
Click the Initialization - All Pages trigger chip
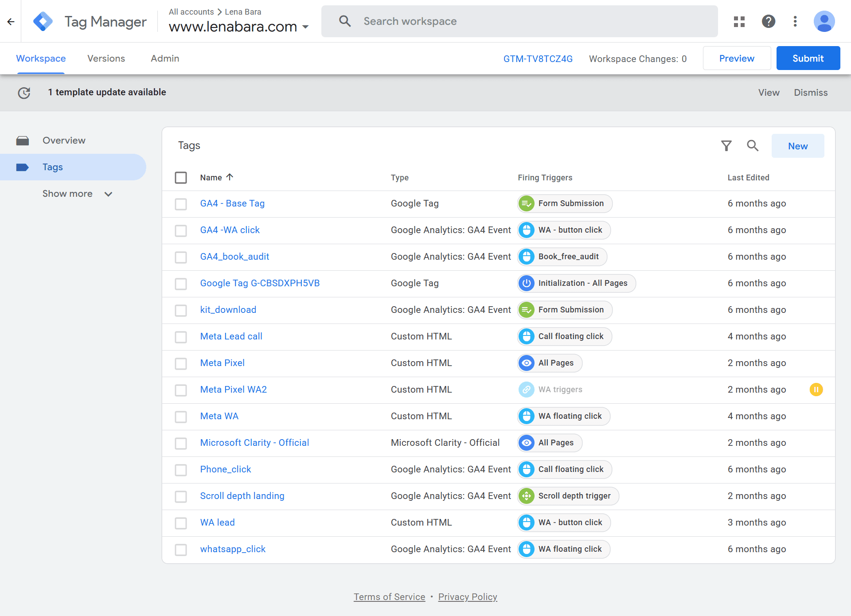[577, 283]
